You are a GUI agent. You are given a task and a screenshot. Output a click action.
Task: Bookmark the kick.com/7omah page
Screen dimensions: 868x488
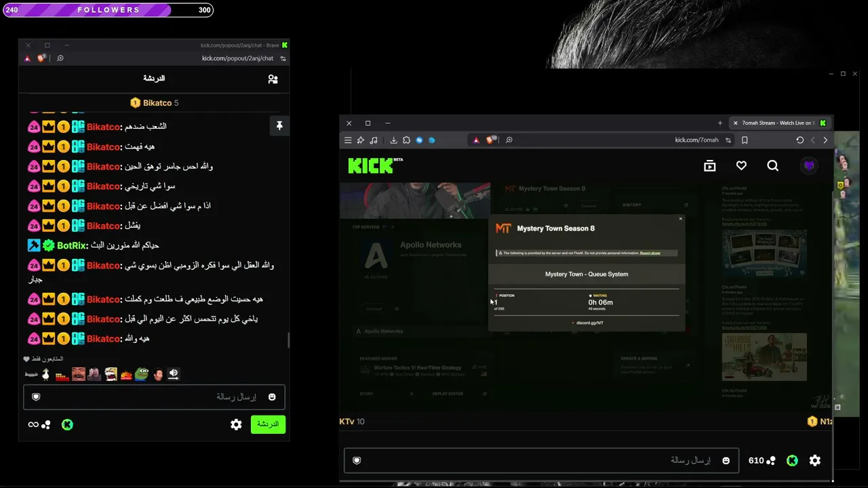[745, 140]
